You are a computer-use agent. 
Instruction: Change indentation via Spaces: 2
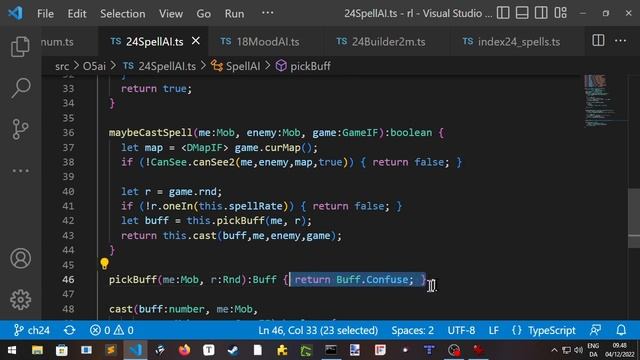[x=413, y=330]
